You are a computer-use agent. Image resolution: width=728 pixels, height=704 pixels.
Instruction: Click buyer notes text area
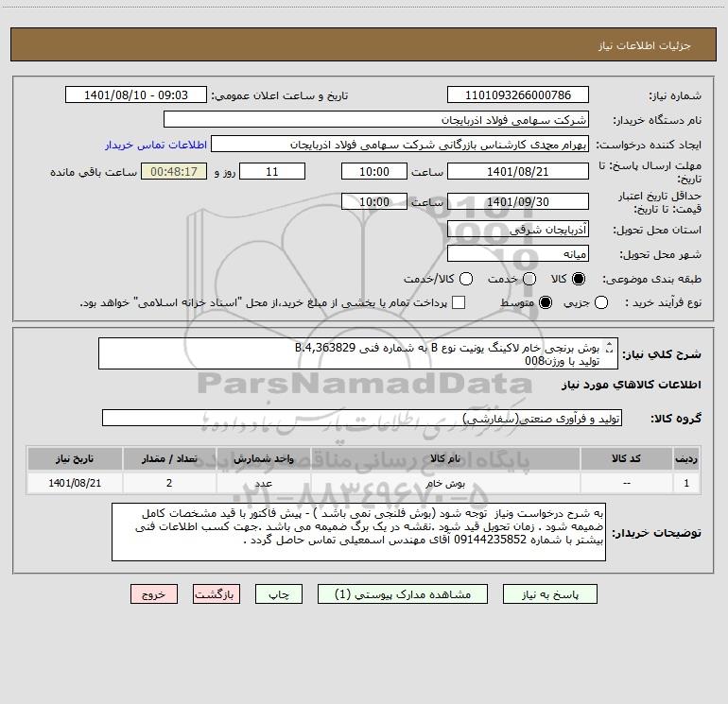point(358,532)
